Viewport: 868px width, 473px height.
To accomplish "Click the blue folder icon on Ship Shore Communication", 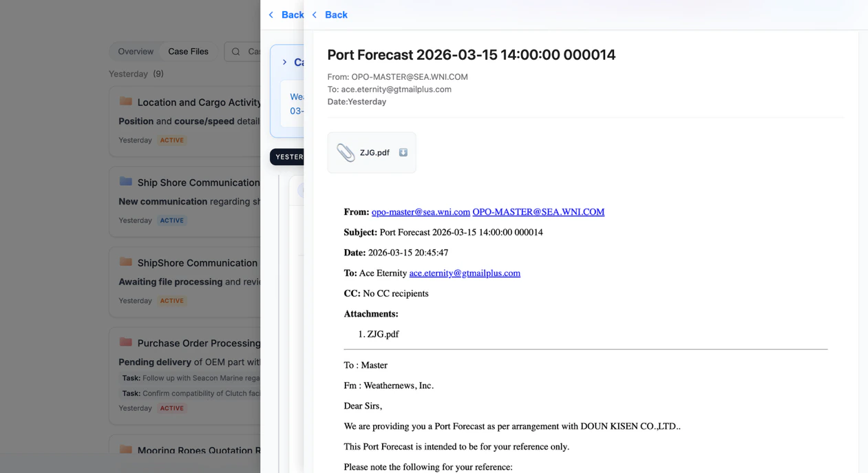I will pos(126,182).
